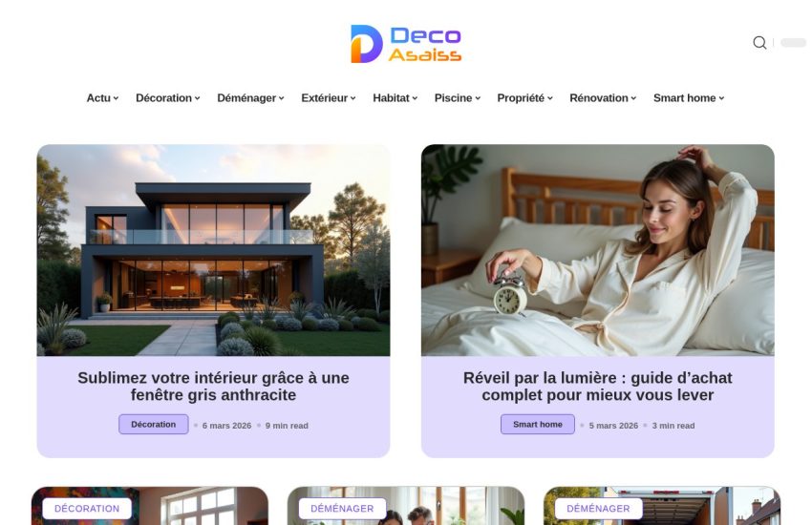
Task: Click the search magnifier icon
Action: click(x=759, y=42)
